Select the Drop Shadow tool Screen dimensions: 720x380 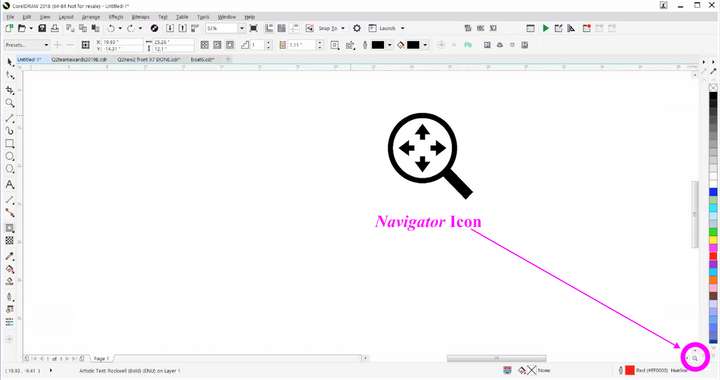[10, 228]
